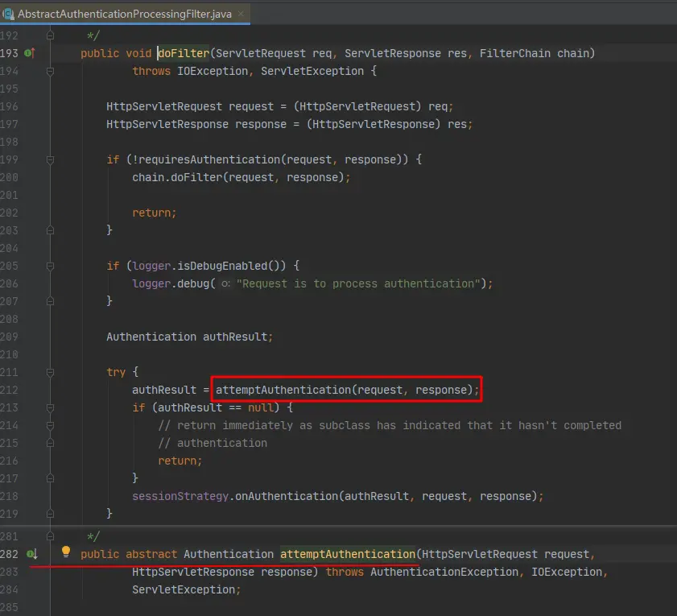Click 'FilterChain chain' parameter on line 193

pyautogui.click(x=535, y=53)
